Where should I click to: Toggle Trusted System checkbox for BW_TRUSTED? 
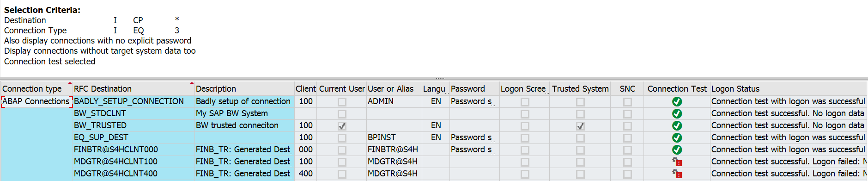coord(580,126)
